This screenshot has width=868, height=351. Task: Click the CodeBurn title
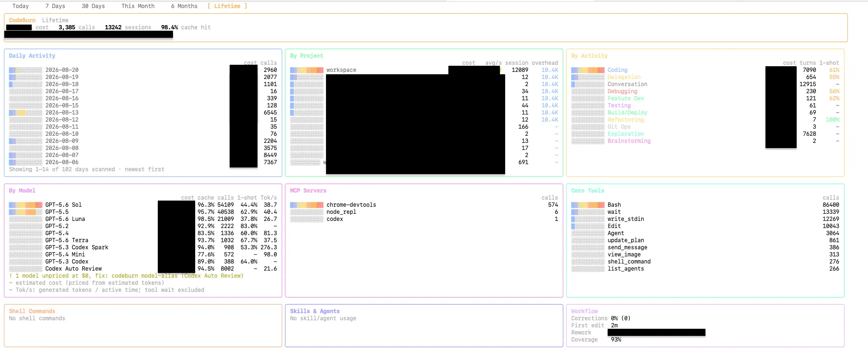click(22, 20)
